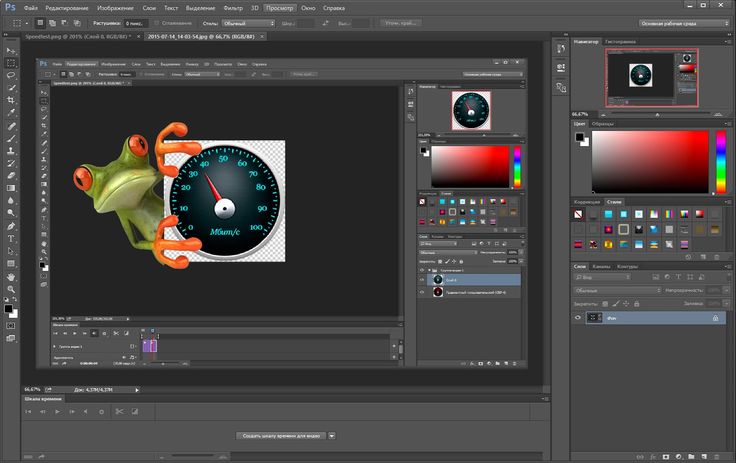Select the Type tool in the main left toolbar
Viewport: 736px width, 463px height.
(11, 239)
